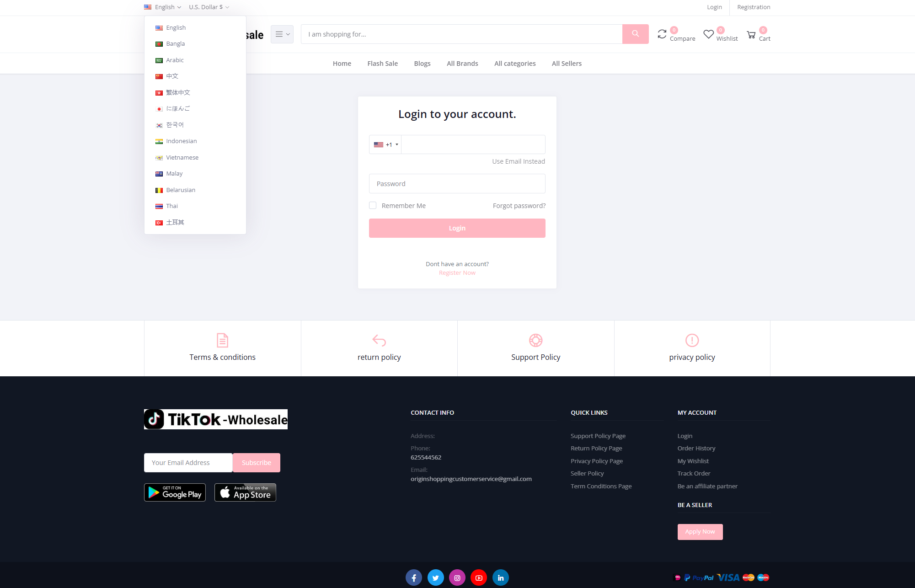
Task: Click the Register Now link
Action: tap(457, 272)
